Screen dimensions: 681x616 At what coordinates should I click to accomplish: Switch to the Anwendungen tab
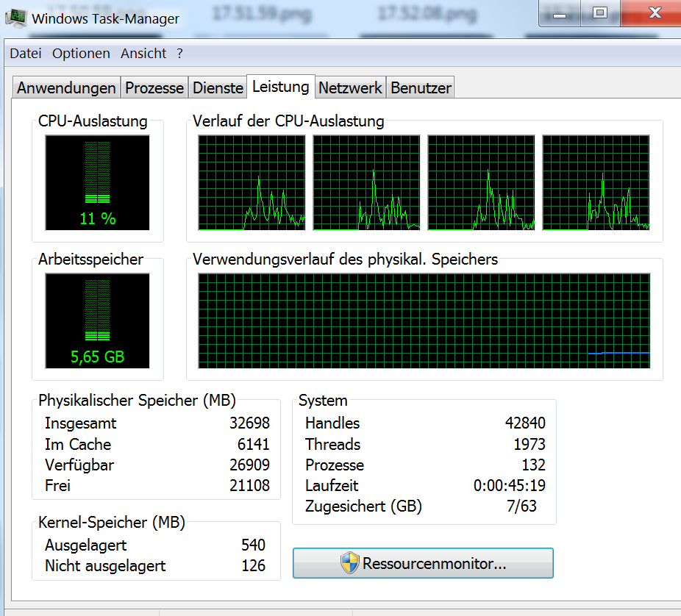(66, 87)
